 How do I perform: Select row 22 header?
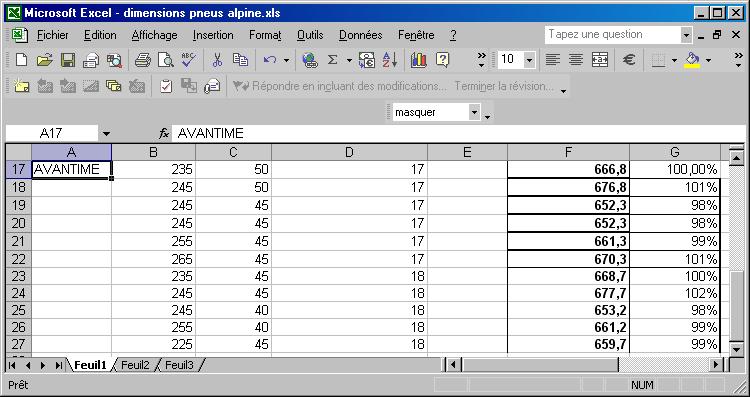[18, 259]
